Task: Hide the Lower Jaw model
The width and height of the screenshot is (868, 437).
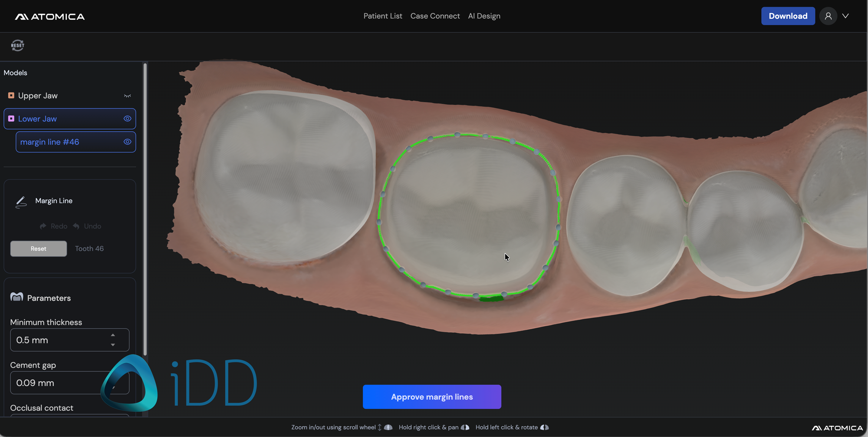Action: pos(127,119)
